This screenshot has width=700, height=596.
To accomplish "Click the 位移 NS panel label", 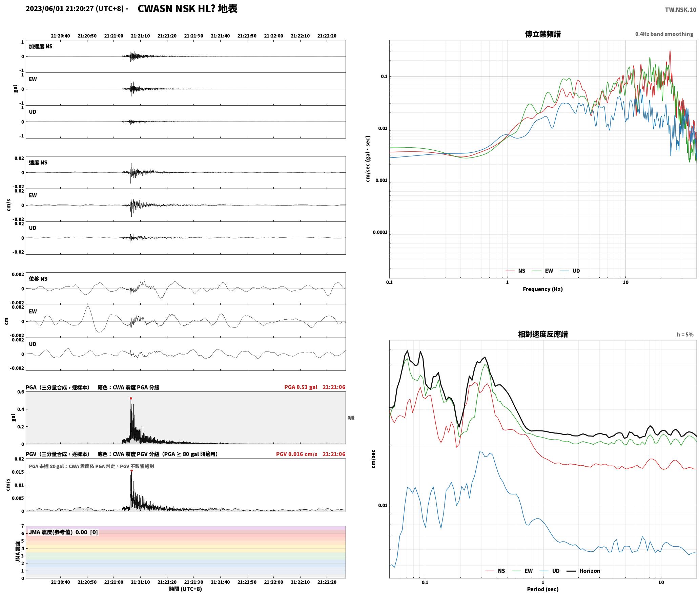I will coord(38,279).
